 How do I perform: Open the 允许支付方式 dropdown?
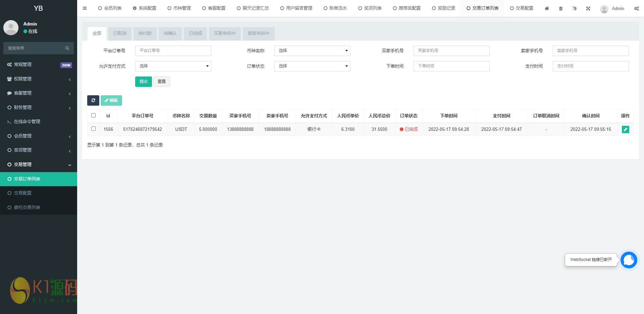click(x=173, y=66)
